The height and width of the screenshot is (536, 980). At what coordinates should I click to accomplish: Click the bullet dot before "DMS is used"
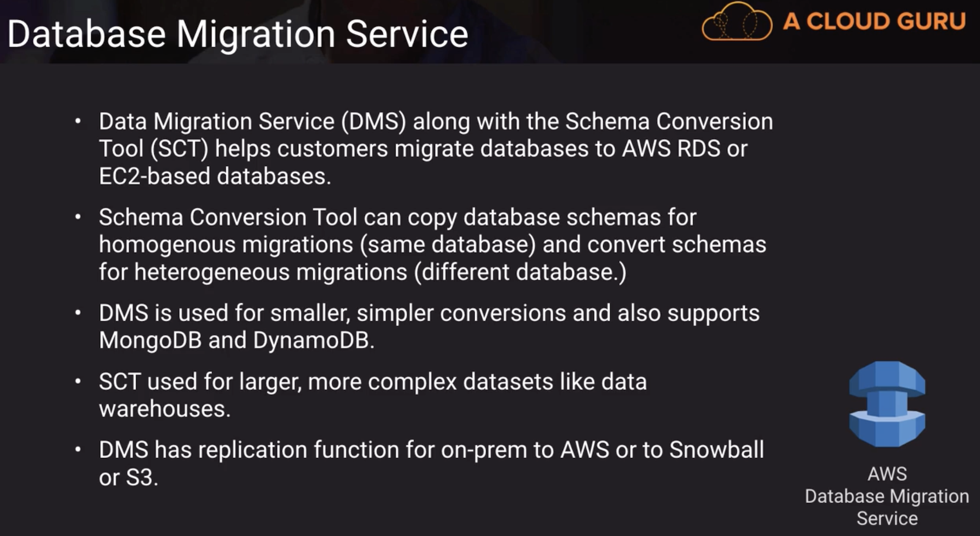coord(78,313)
